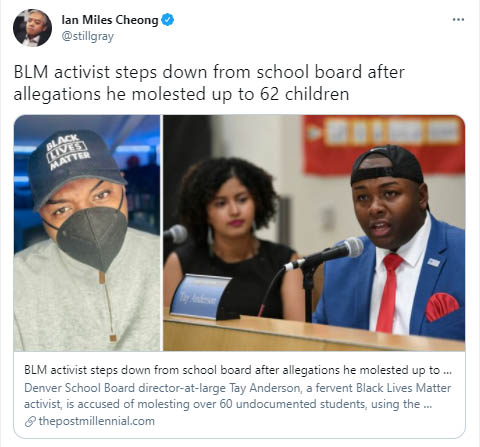
Task: Open the link card description about Denver School Board
Action: (x=237, y=396)
